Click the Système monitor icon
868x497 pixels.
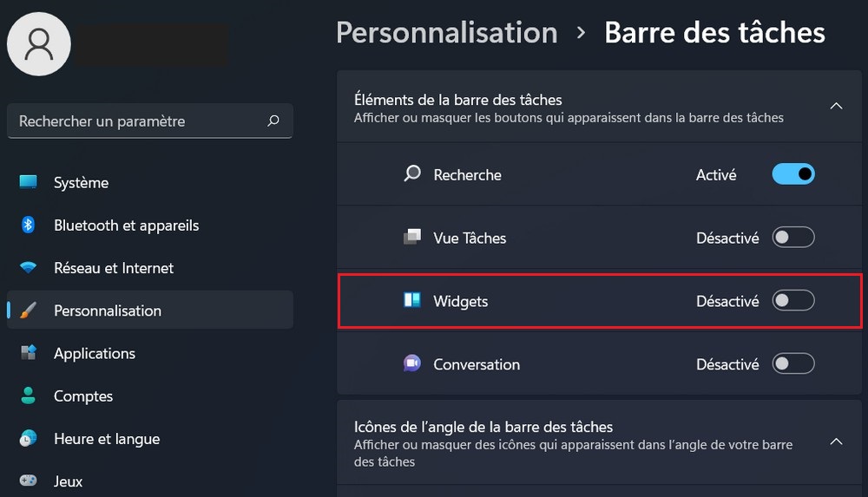29,182
